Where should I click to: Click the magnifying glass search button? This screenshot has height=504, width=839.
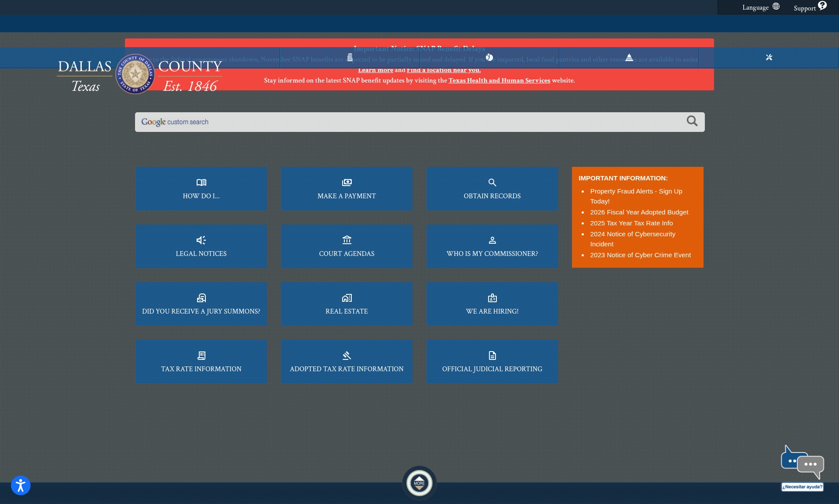pos(692,121)
